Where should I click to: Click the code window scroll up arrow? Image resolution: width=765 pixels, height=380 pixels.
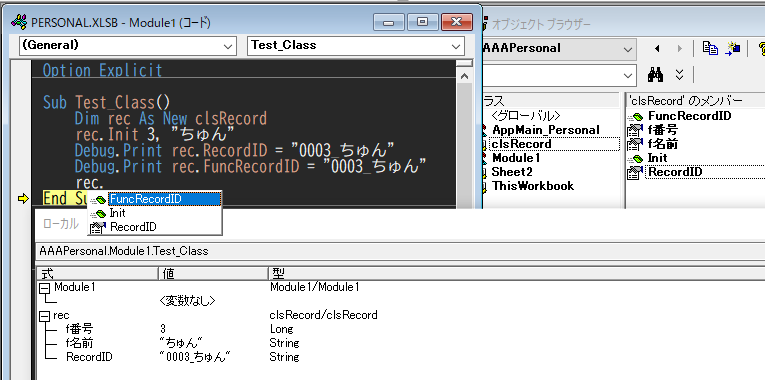[x=464, y=76]
